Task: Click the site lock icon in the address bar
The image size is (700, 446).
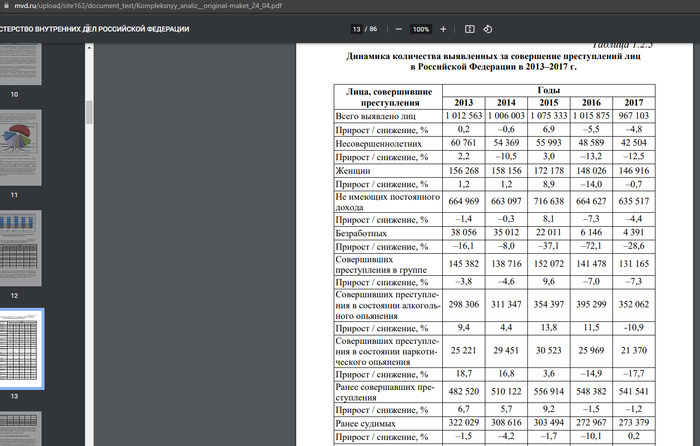Action: (x=6, y=6)
